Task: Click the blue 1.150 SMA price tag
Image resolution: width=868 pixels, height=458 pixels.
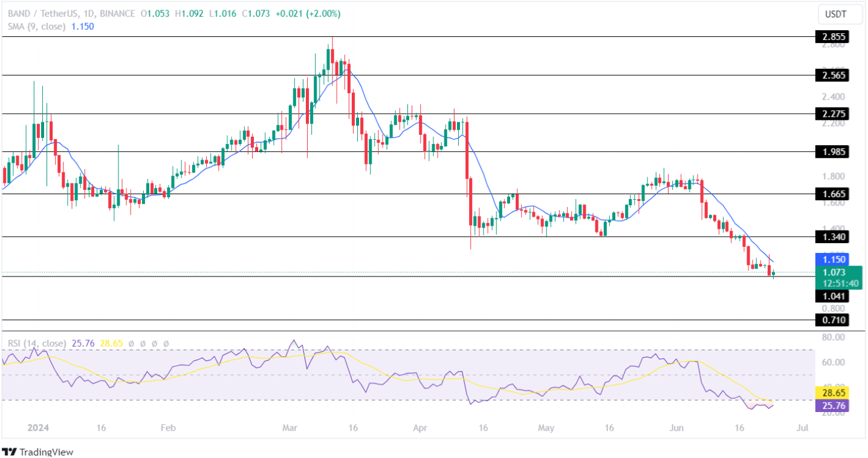Action: tap(832, 258)
